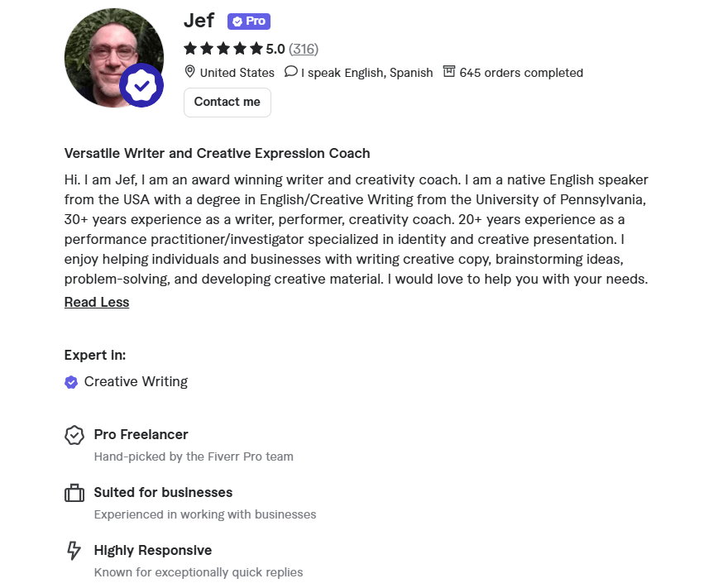This screenshot has width=723, height=588.
Task: Click the Pro Freelancer hand-picked badge icon
Action: coord(74,435)
